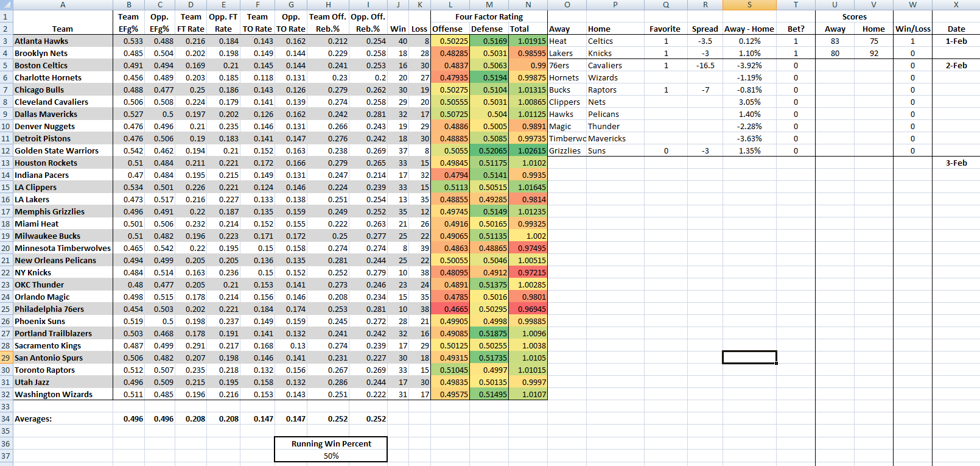980x466 pixels.
Task: Select Portland Trailblazers defense value 0.51875
Action: (489, 333)
